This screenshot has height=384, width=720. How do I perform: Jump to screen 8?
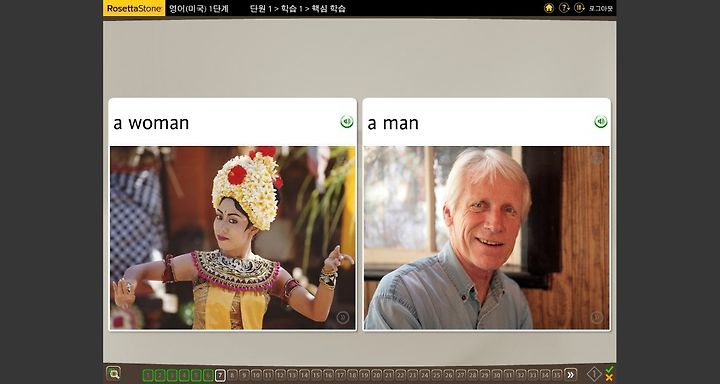coord(232,376)
